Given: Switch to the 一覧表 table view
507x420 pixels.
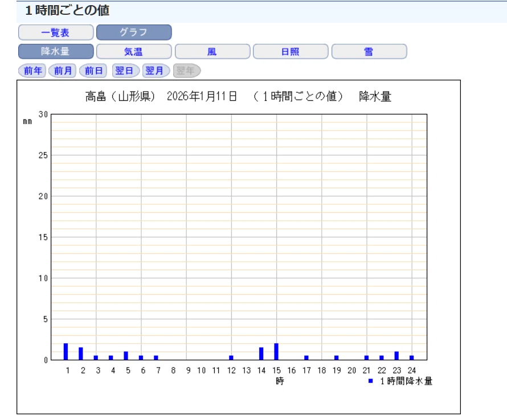Looking at the screenshot, I should (56, 32).
